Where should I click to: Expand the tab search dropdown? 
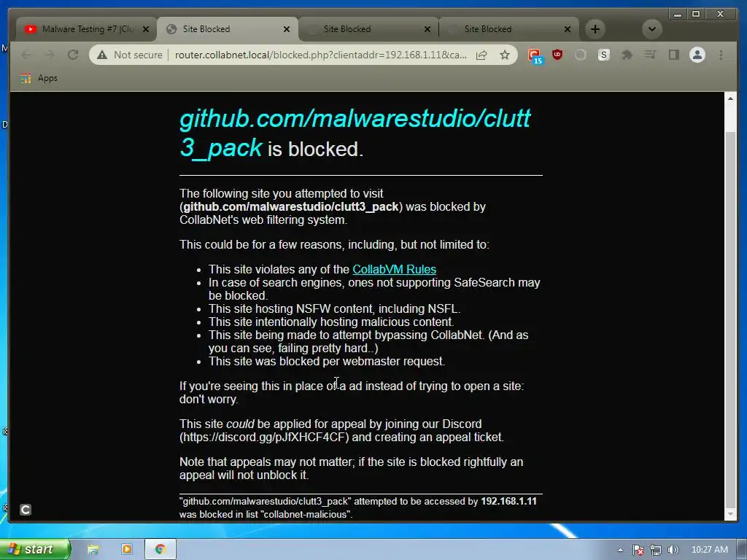[x=651, y=29]
